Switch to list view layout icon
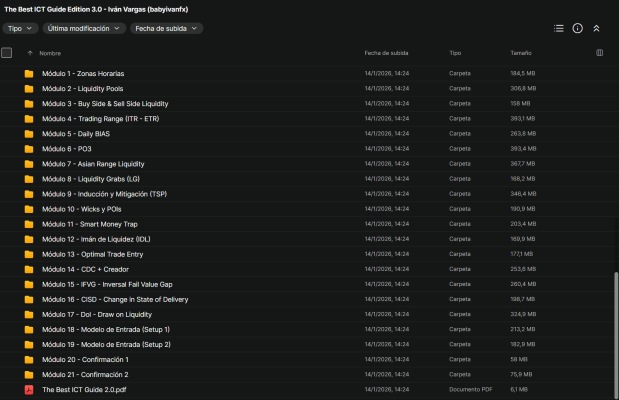This screenshot has height=400, width=619. pyautogui.click(x=559, y=29)
